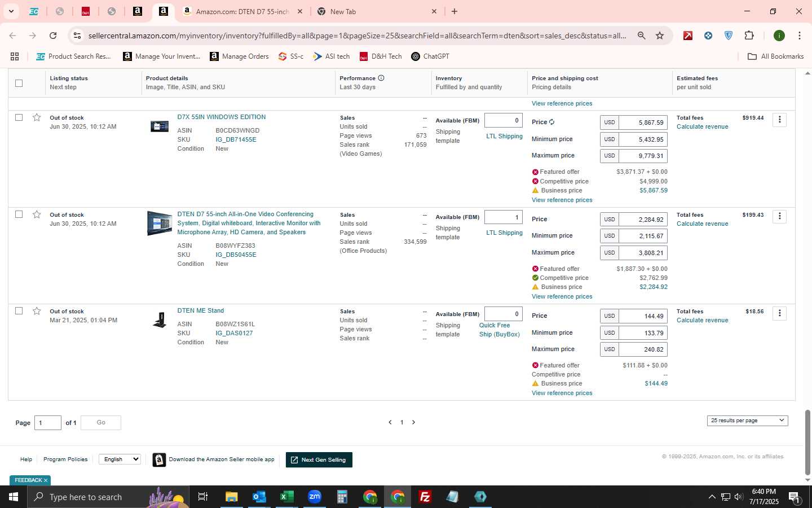The height and width of the screenshot is (508, 812).
Task: Open the SKU IG_DB71455E link
Action: 236,139
